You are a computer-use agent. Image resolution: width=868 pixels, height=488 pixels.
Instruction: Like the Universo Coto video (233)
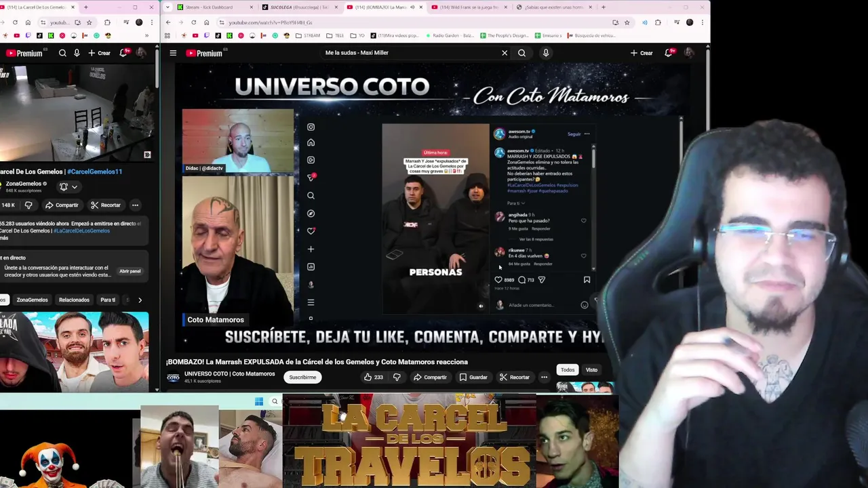(x=374, y=377)
